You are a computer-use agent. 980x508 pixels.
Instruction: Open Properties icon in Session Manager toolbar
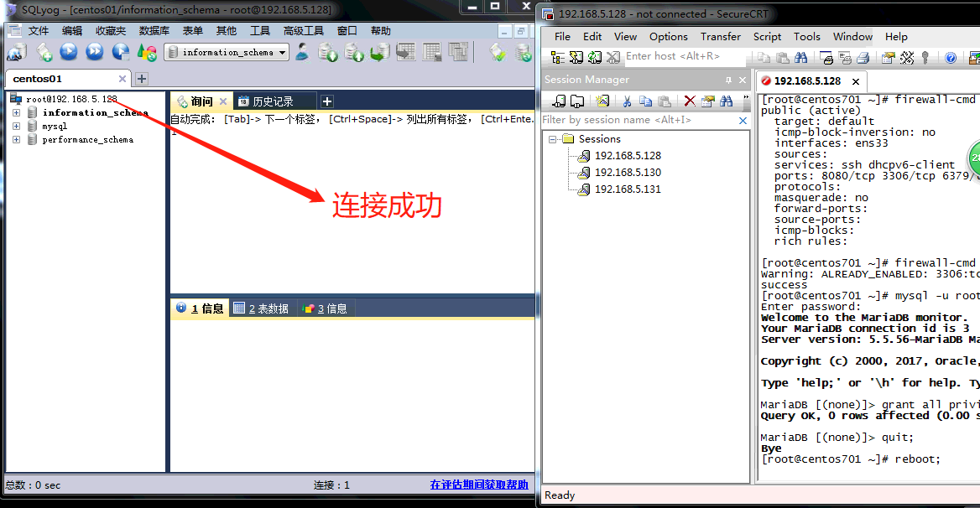tap(707, 101)
